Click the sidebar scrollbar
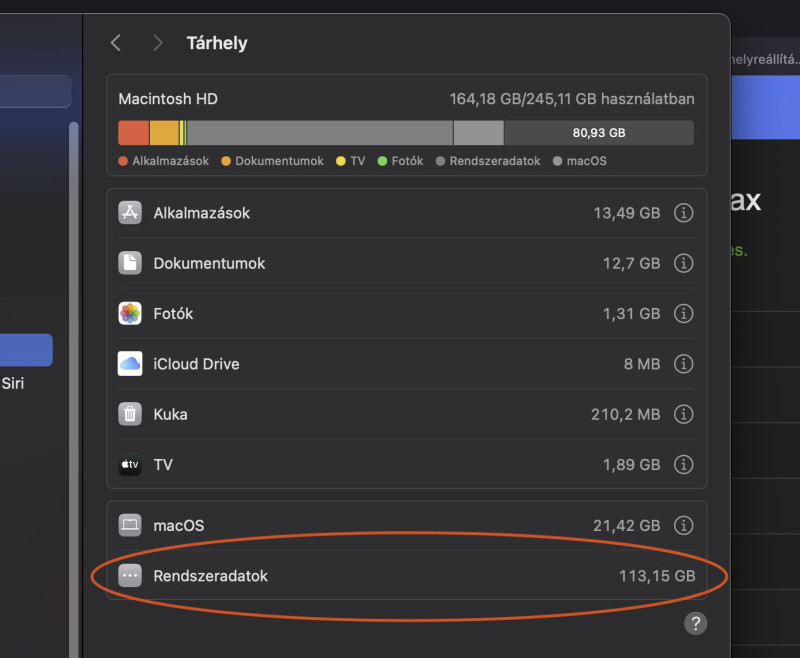 [x=73, y=388]
